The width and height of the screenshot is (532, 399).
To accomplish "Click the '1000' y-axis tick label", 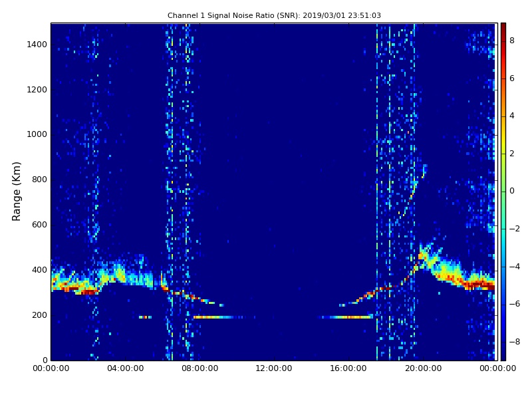I will [37, 134].
